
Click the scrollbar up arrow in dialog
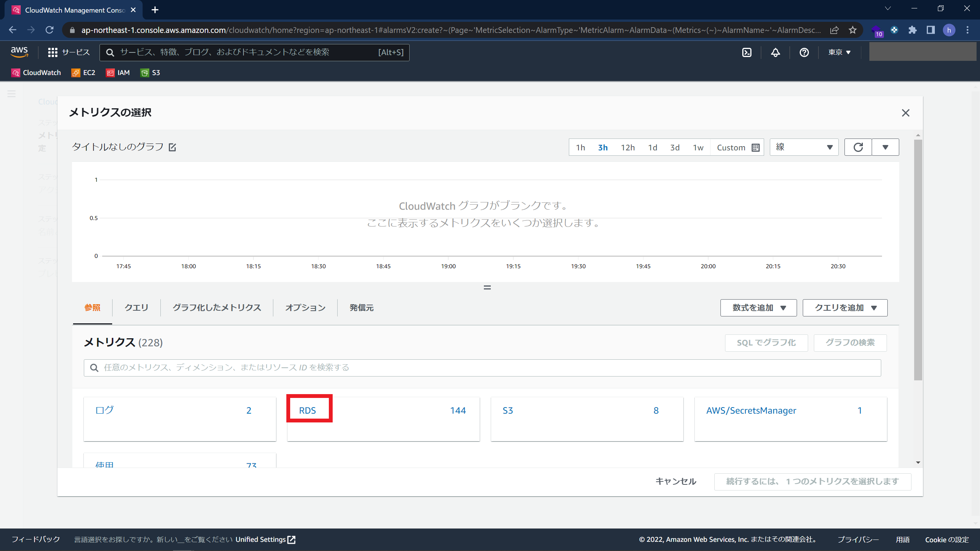point(918,135)
